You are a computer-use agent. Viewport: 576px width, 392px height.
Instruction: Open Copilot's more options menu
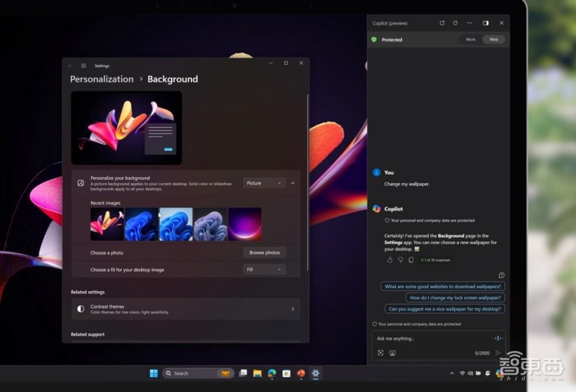469,23
